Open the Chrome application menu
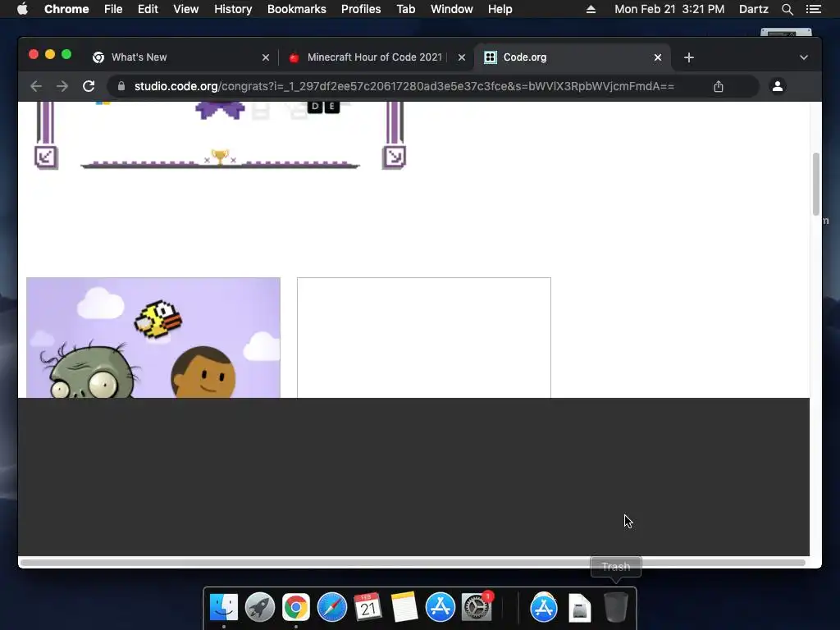 66,9
